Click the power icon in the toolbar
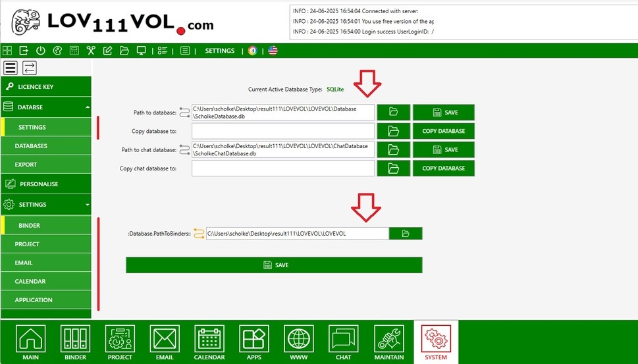The image size is (638, 364). click(40, 51)
